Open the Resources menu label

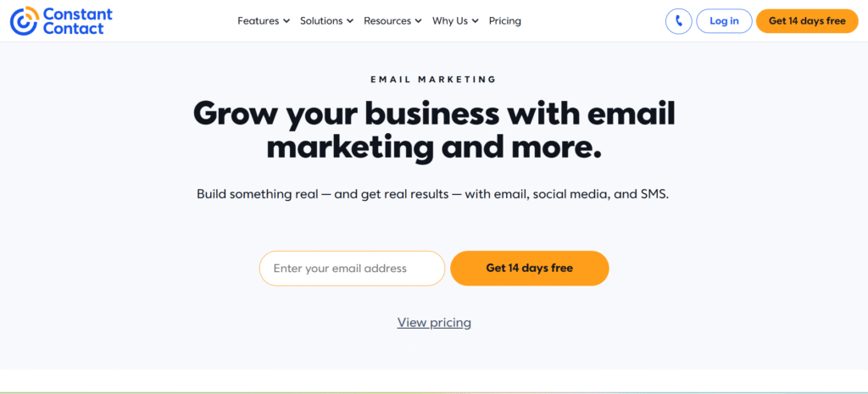(x=387, y=21)
